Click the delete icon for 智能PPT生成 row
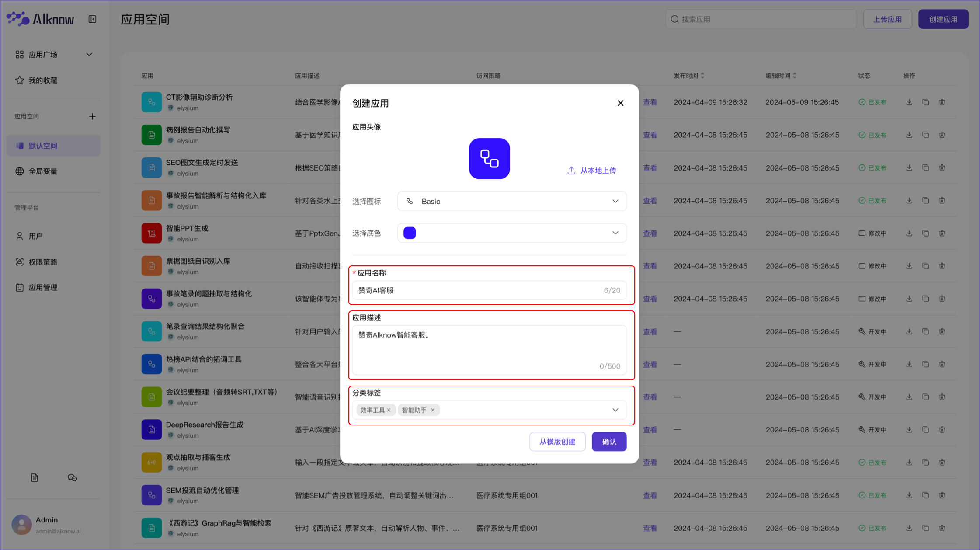980x550 pixels. coord(942,233)
